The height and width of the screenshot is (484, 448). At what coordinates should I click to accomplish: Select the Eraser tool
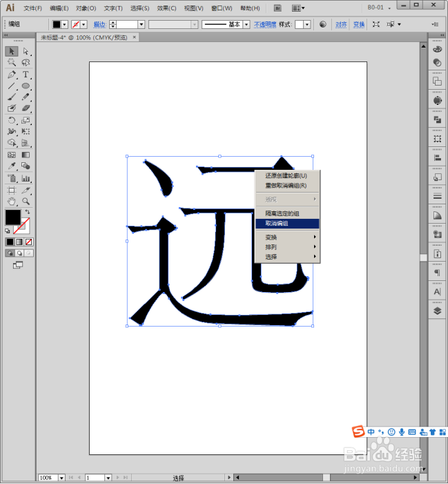[x=26, y=108]
